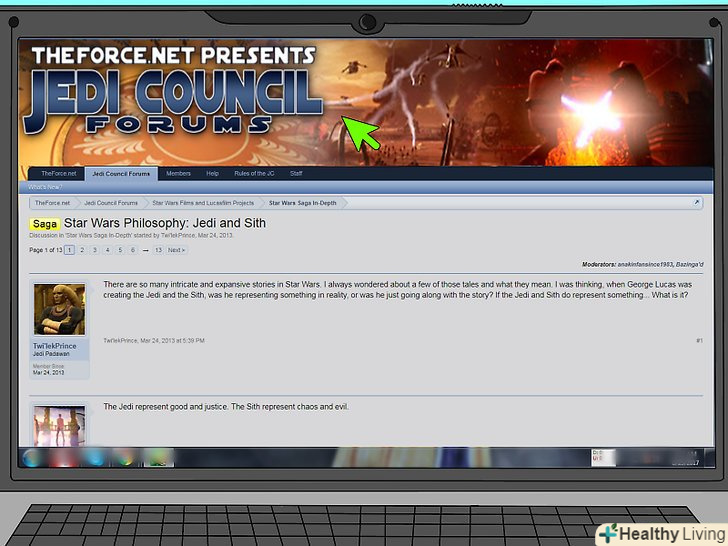Select the Jedi Council Forums tab
This screenshot has width=728, height=546.
point(121,174)
